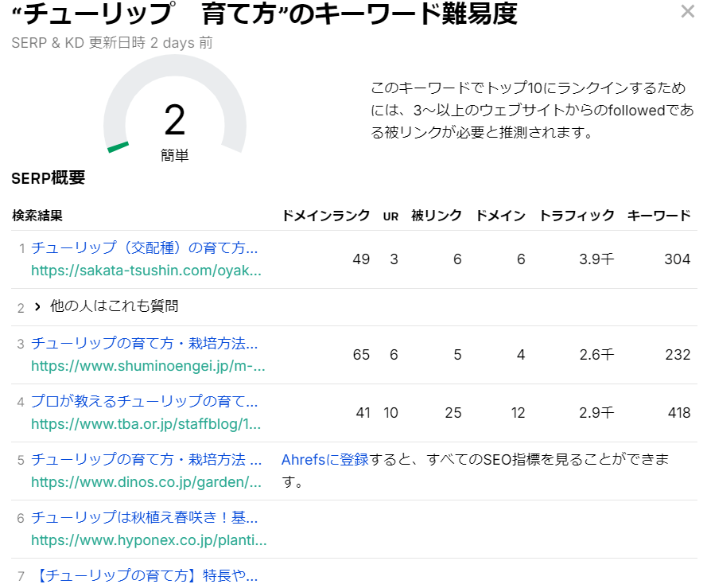Sort by the トラフィック column
Screen dimensions: 707x588
[576, 214]
